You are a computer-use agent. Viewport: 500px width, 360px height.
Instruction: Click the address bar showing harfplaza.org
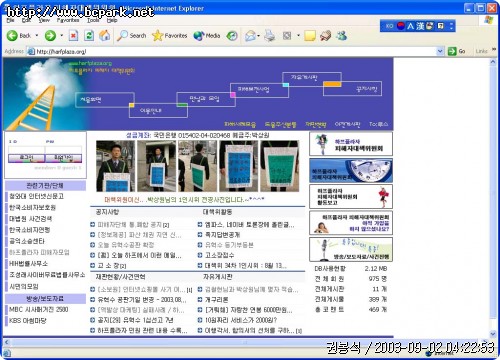point(232,51)
